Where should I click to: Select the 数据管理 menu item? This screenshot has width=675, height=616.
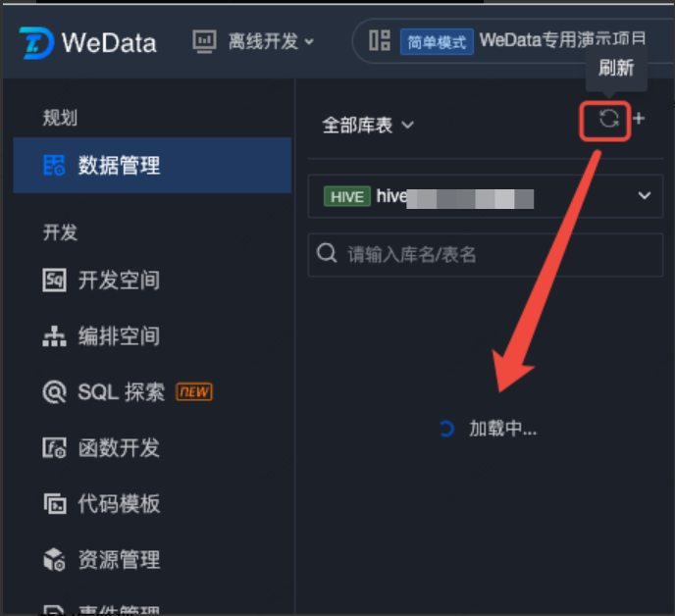[x=152, y=166]
